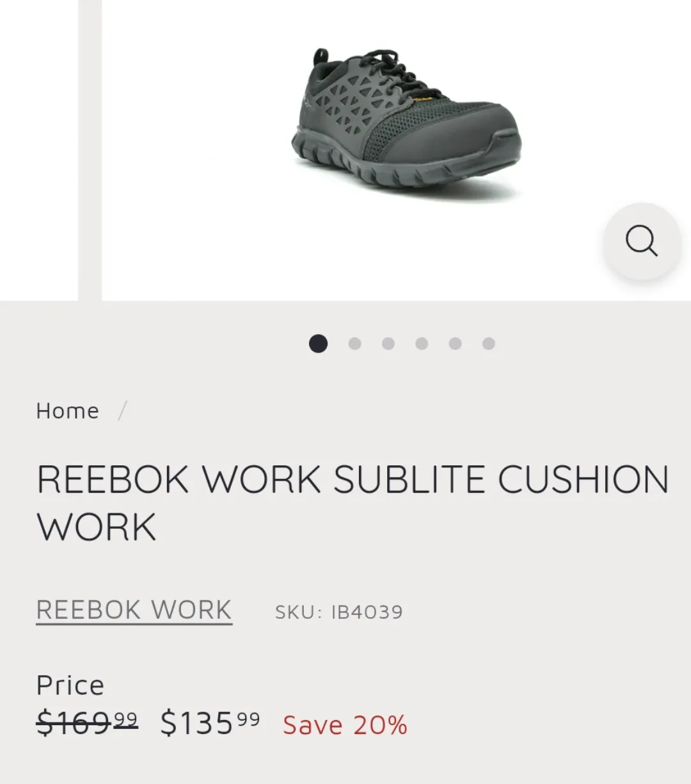This screenshot has height=784, width=691.
Task: Select the first carousel indicator dot
Action: click(x=317, y=344)
